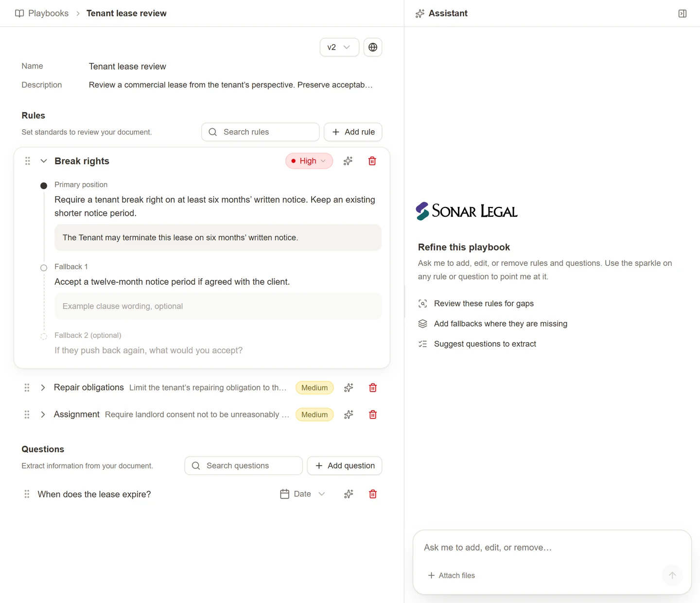Viewport: 700px width, 603px height.
Task: Edit the Description field text
Action: tap(231, 85)
